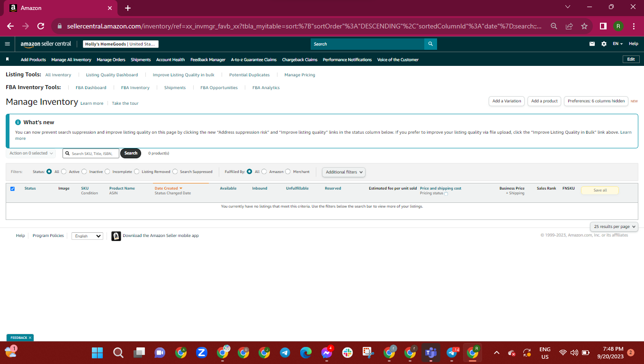644x364 pixels.
Task: Click Take the tour link
Action: tap(125, 103)
